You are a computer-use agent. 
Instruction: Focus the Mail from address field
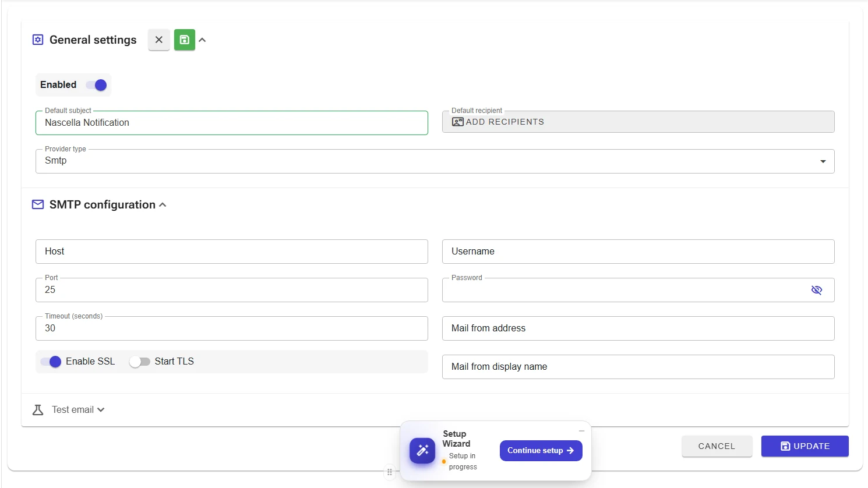638,328
